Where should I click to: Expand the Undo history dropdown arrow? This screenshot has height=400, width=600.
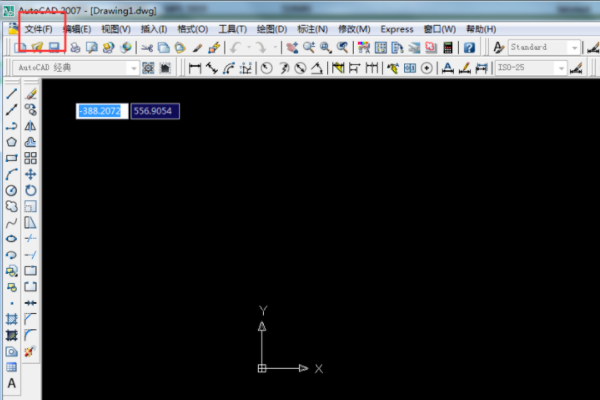point(249,47)
